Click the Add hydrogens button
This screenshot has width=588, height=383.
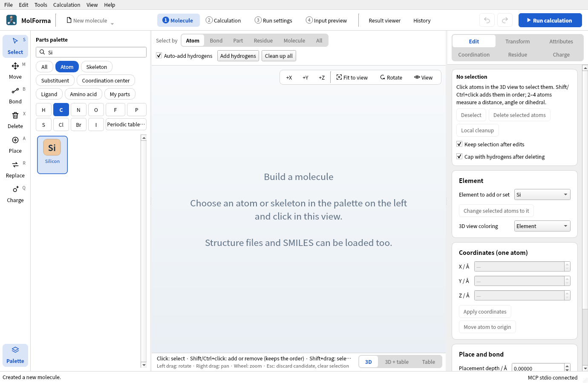click(x=238, y=56)
